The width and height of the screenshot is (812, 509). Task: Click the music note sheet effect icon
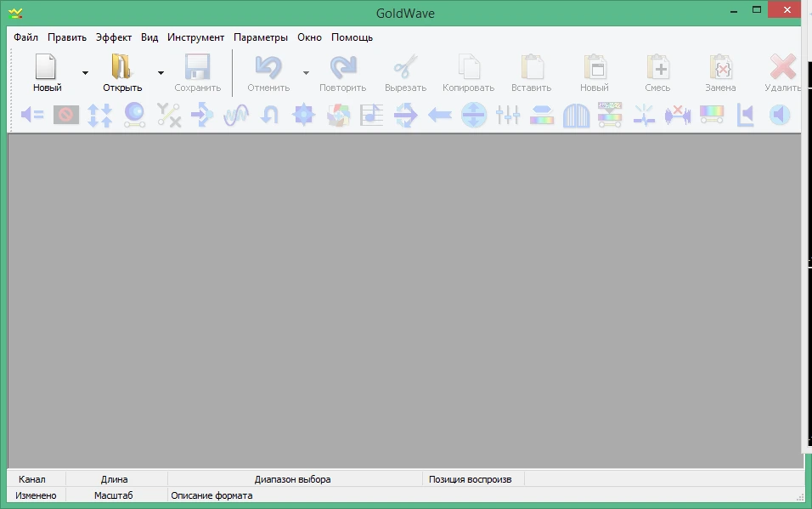pyautogui.click(x=371, y=115)
